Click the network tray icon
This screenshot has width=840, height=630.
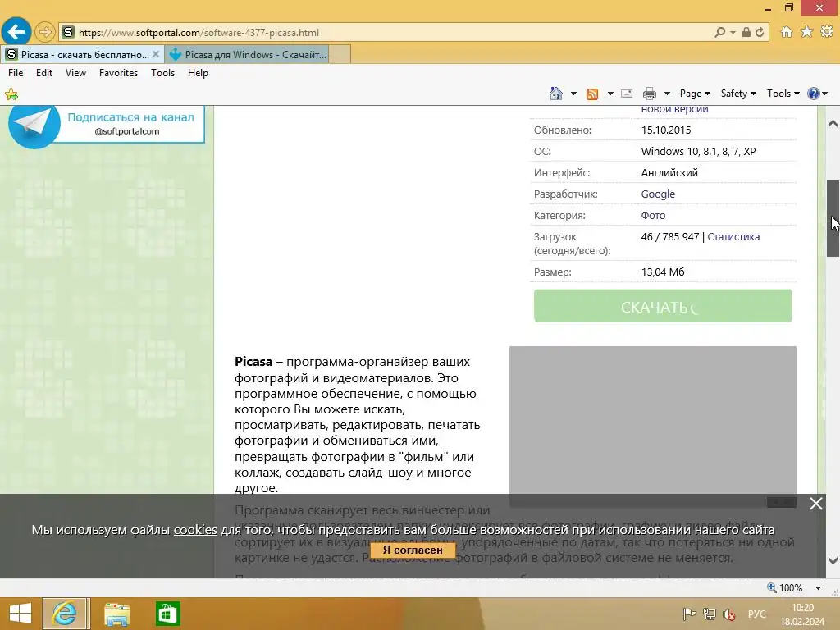(x=710, y=614)
